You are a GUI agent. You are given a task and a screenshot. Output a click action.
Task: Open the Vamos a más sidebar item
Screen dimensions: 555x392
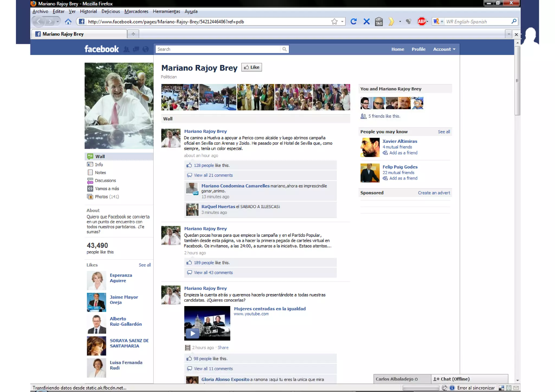[107, 189]
